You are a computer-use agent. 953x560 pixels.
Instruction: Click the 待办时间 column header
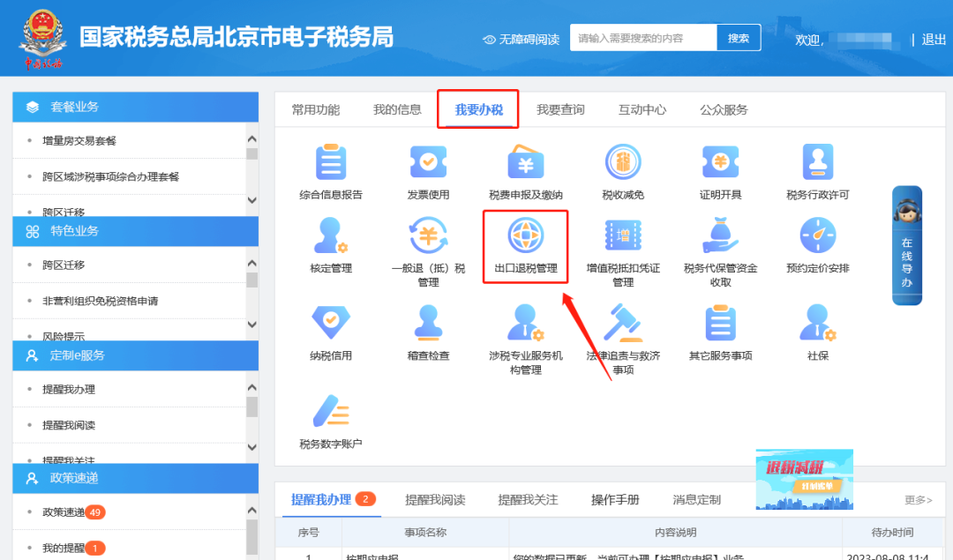pyautogui.click(x=892, y=532)
